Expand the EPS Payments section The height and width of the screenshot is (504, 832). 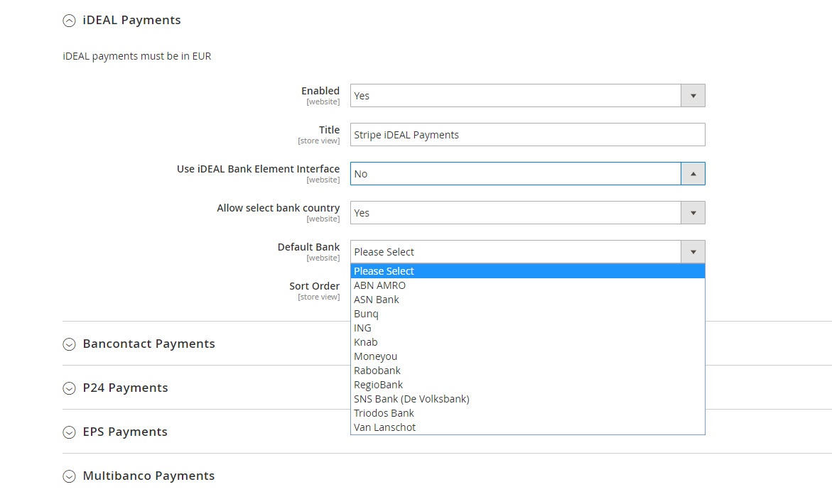point(69,432)
